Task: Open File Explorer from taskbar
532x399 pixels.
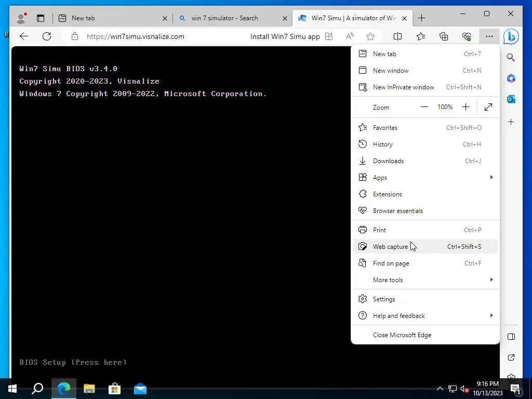Action: [x=89, y=389]
